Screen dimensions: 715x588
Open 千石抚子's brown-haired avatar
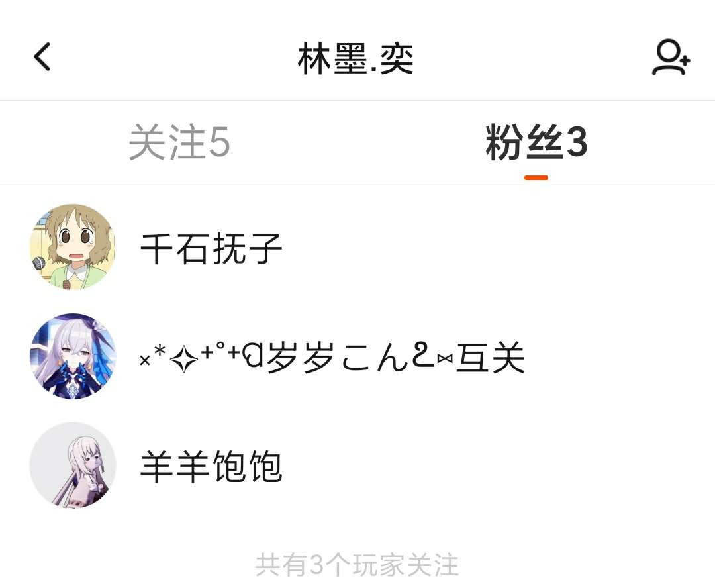(x=73, y=247)
